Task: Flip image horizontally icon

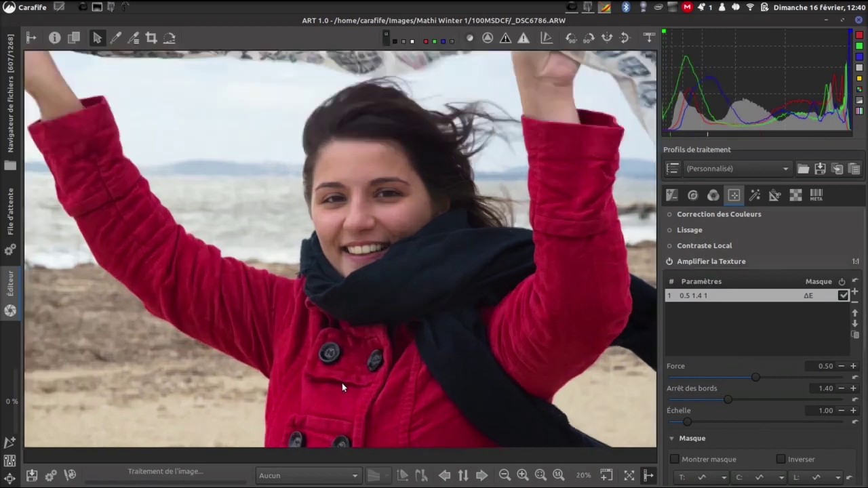Action: coord(607,38)
